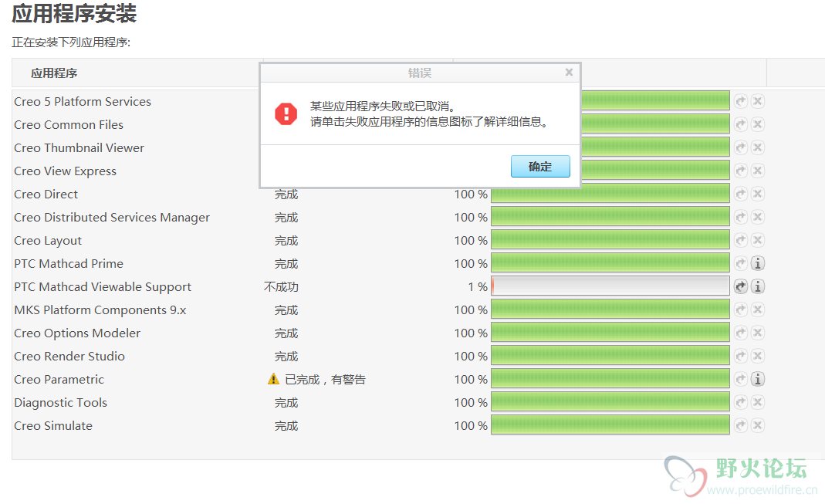Retry icon for Creo Parametric

[x=741, y=379]
